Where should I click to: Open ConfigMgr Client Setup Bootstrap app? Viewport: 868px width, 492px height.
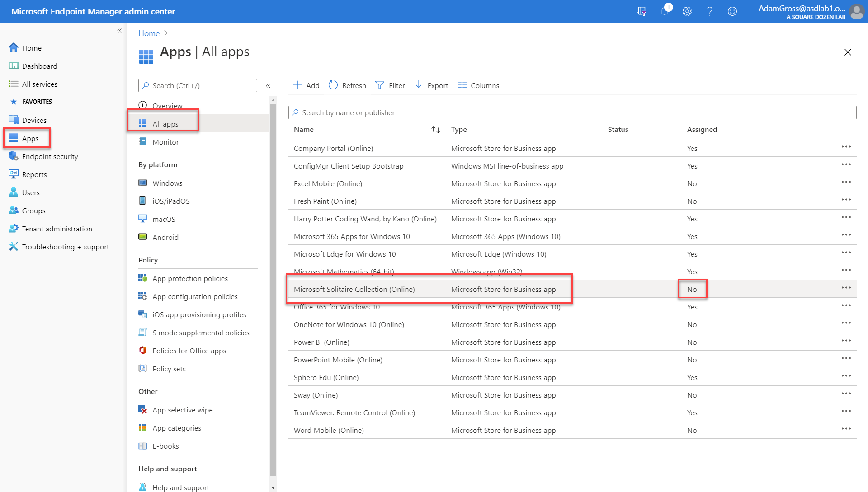coord(349,166)
